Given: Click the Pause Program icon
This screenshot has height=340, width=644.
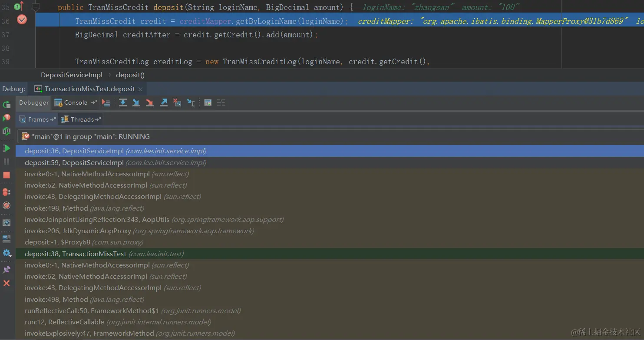Looking at the screenshot, I should pyautogui.click(x=7, y=162).
